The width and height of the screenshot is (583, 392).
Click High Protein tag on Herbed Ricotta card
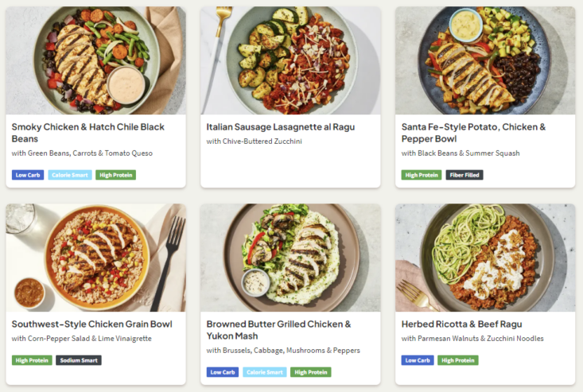[x=457, y=360]
